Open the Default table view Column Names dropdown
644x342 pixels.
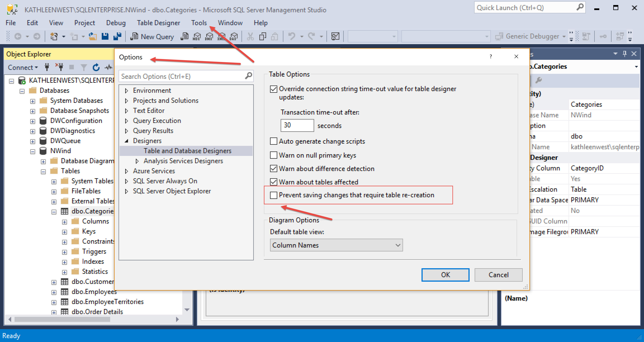click(x=336, y=245)
